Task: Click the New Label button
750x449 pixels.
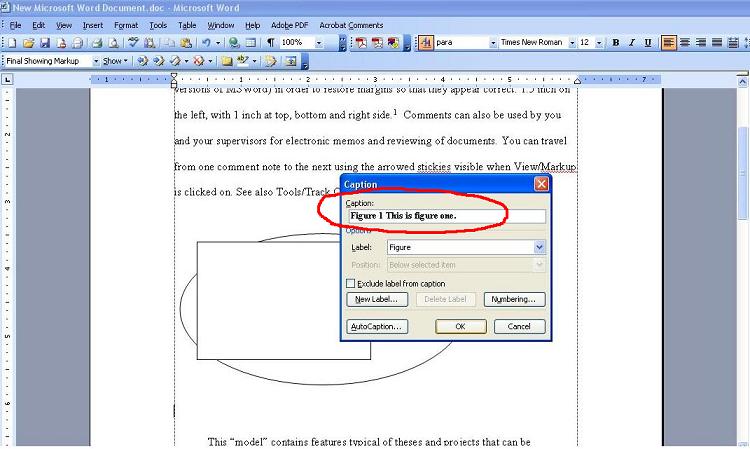Action: tap(376, 299)
